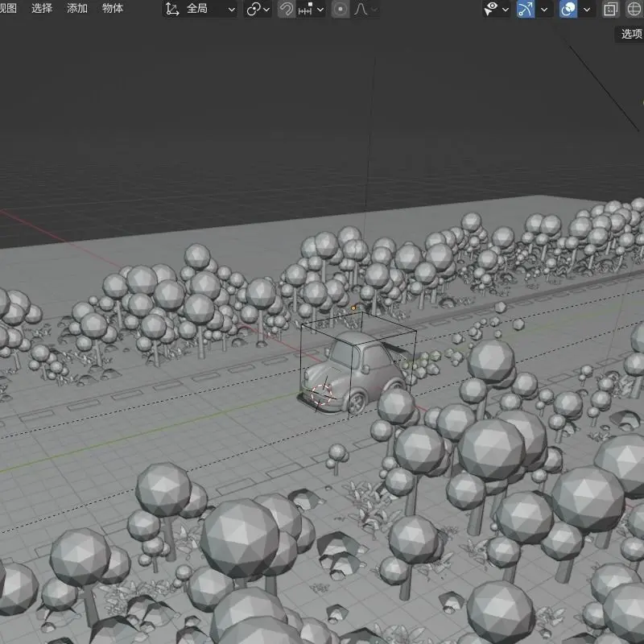This screenshot has height=644, width=644.
Task: Toggle the snap magnet button
Action: [x=286, y=9]
